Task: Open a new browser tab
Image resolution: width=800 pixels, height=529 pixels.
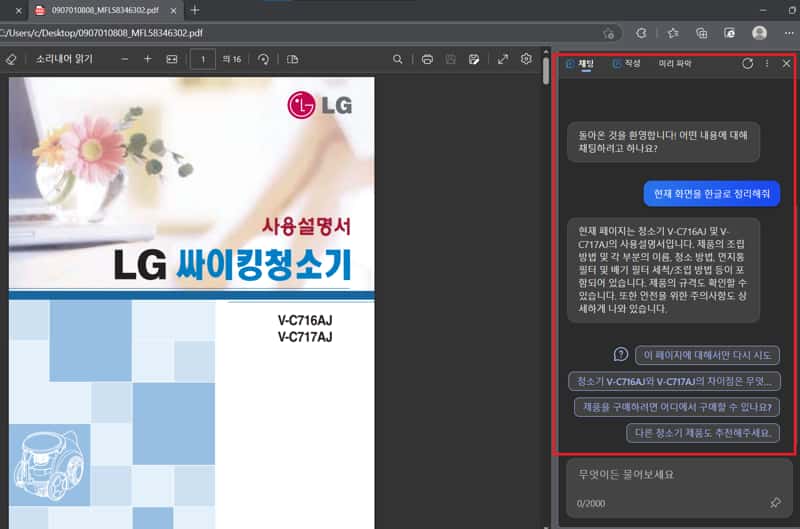Action: coord(195,10)
